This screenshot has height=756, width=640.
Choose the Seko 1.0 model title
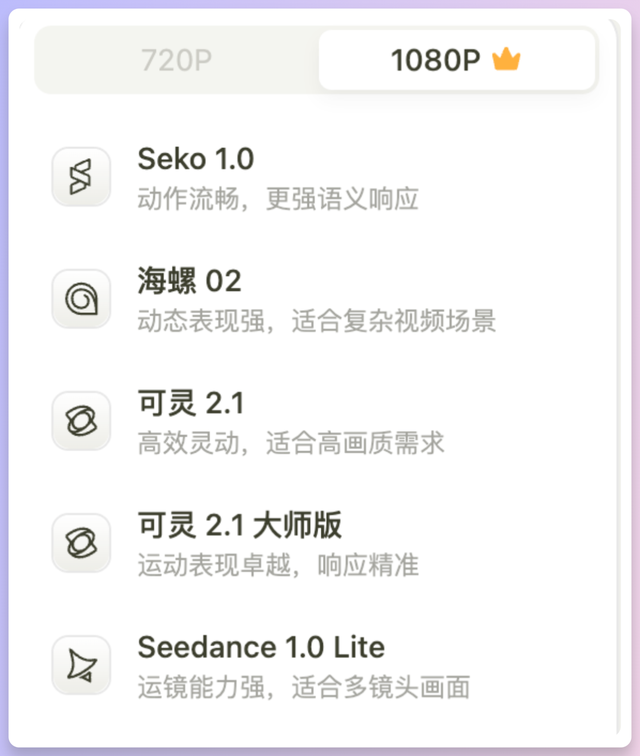tap(196, 159)
